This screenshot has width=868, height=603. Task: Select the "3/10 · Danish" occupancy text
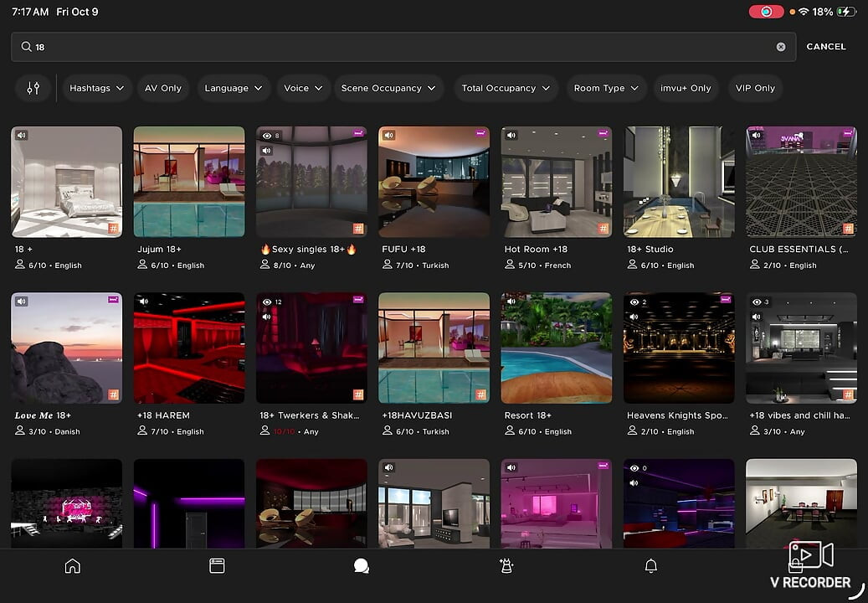point(54,431)
